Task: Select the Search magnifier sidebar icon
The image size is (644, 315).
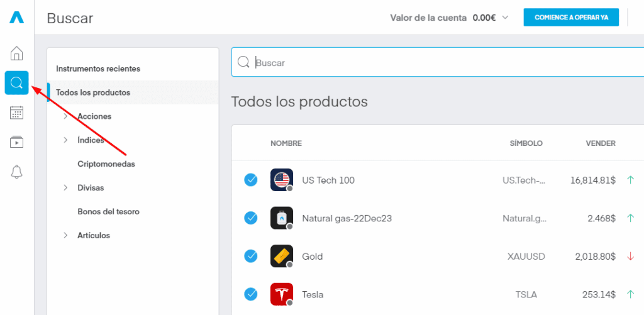Action: (17, 82)
